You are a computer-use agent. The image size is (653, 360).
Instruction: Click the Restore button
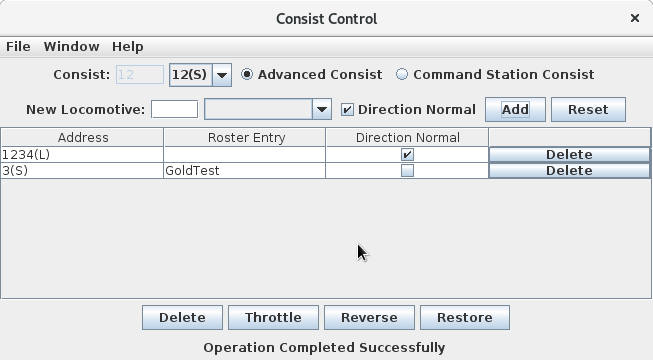coord(465,318)
